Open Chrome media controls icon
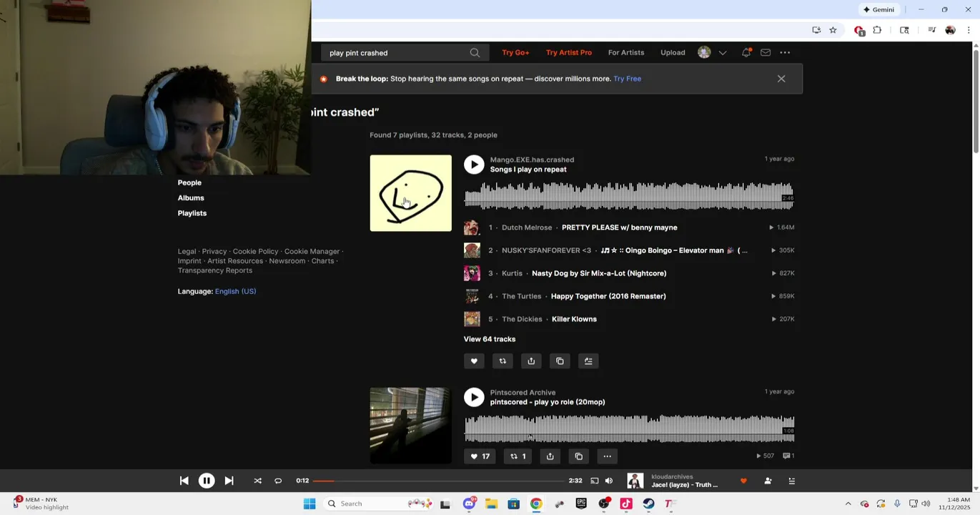This screenshot has height=515, width=980. coord(931,30)
